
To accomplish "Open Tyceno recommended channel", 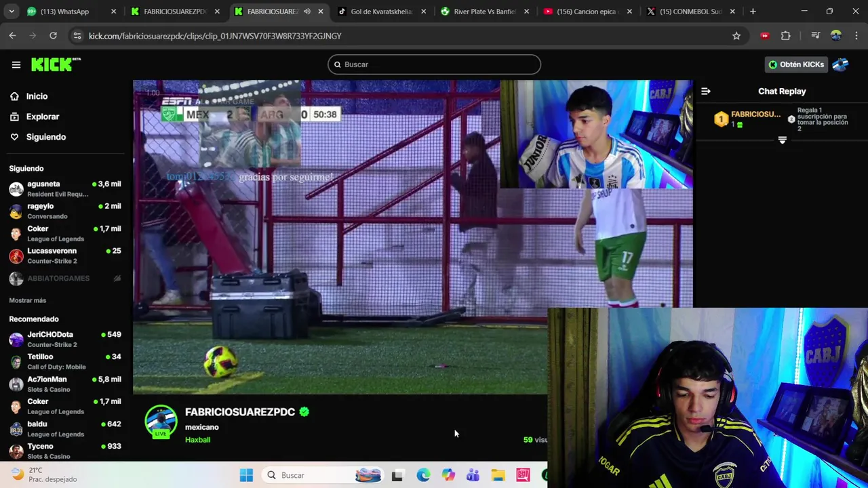I will [65, 451].
